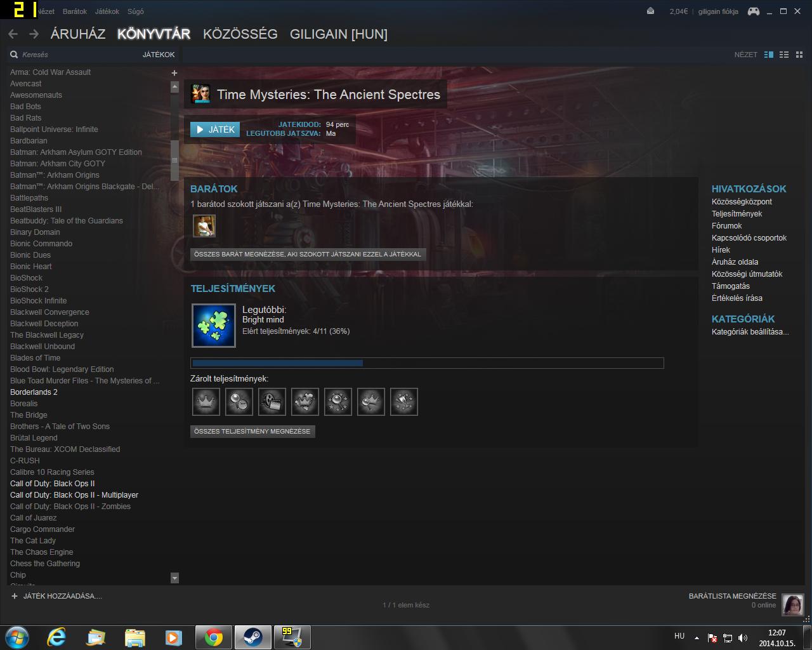Viewport: 812px width, 650px height.
Task: Click the forward navigation arrow
Action: tap(34, 34)
